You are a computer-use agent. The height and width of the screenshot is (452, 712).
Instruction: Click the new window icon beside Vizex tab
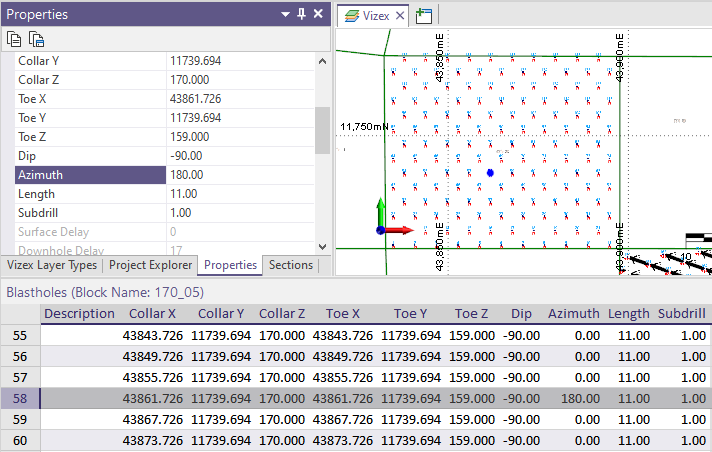pyautogui.click(x=424, y=15)
